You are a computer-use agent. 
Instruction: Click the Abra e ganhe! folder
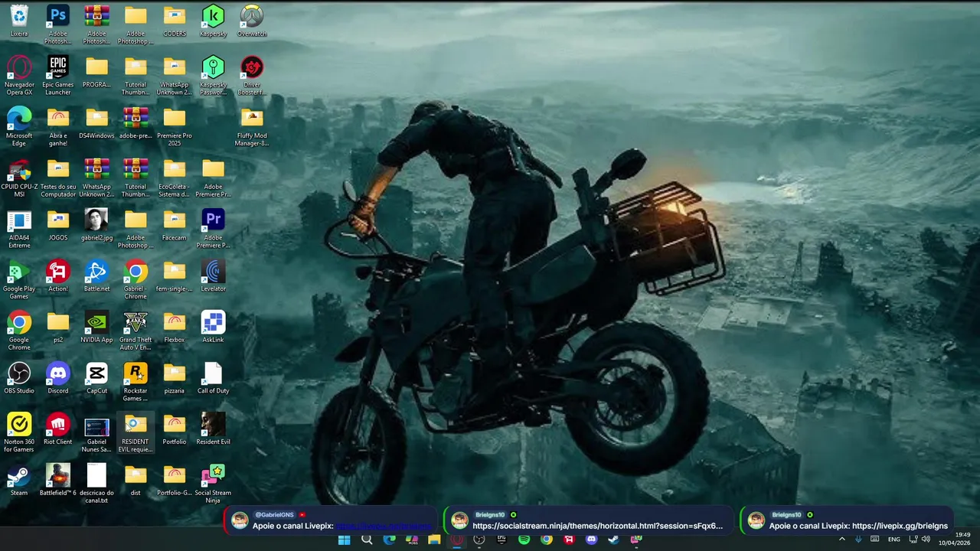[58, 126]
